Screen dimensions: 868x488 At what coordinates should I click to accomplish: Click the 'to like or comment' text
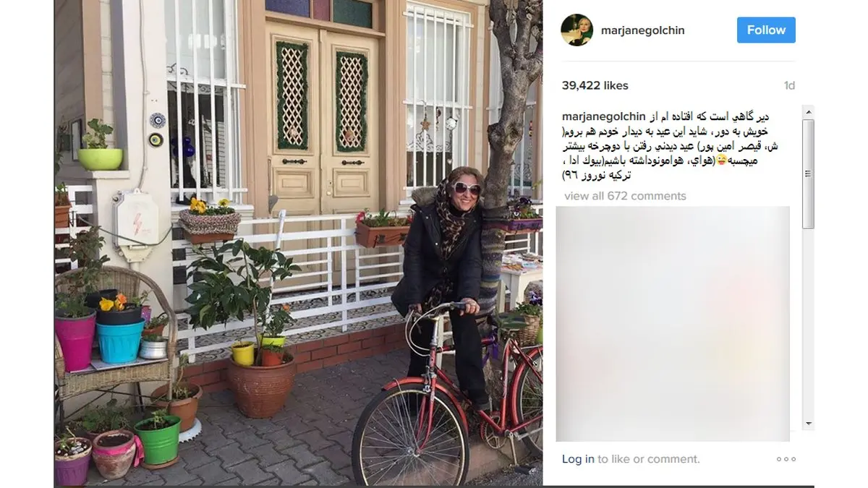(649, 459)
